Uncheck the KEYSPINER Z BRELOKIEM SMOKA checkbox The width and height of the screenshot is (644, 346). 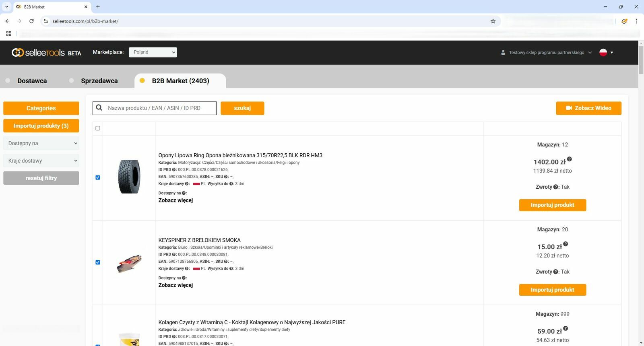point(98,262)
